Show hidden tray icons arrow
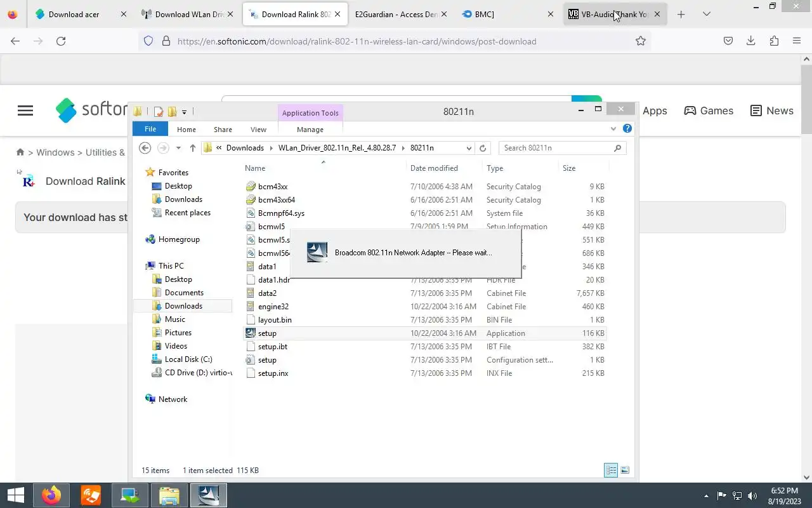Image resolution: width=812 pixels, height=508 pixels. [x=707, y=496]
